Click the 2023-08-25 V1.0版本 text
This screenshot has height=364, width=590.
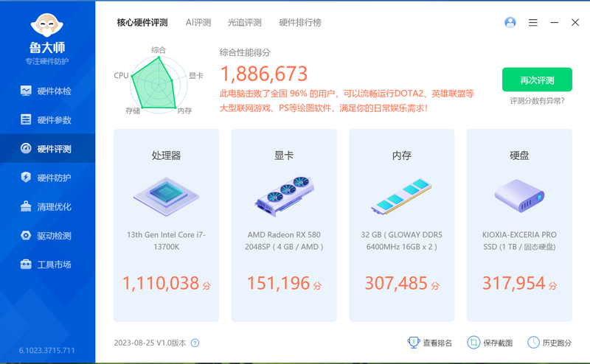[150, 343]
